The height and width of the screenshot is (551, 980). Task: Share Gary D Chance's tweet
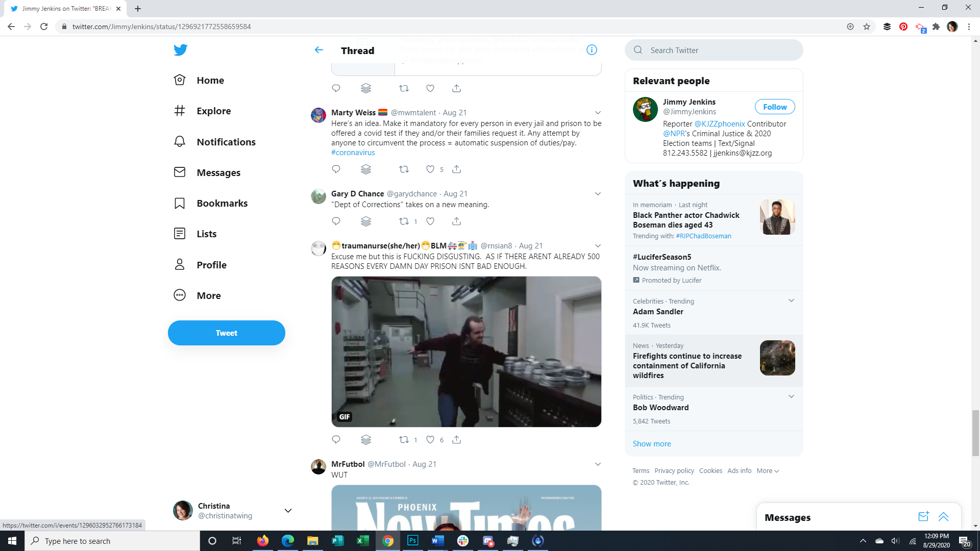(456, 221)
